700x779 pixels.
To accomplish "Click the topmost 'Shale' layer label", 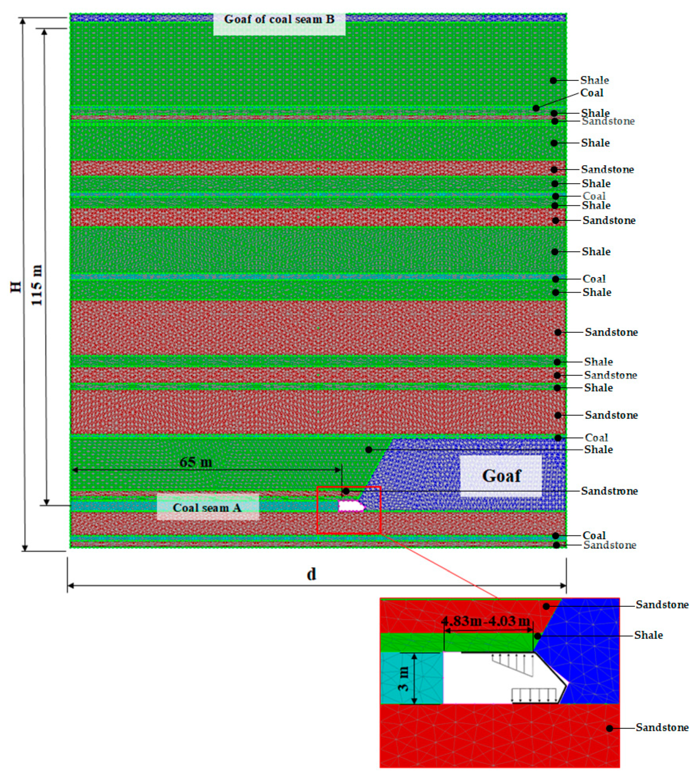I will coord(595,80).
